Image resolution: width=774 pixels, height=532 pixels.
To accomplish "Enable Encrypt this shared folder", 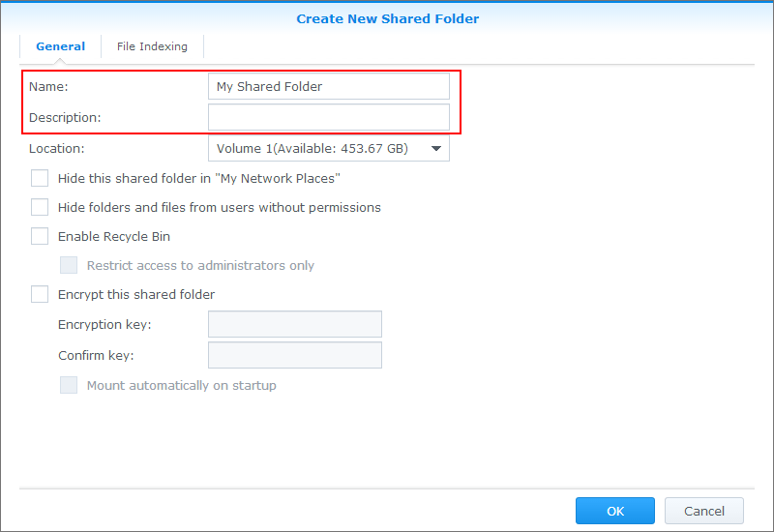I will (x=40, y=294).
